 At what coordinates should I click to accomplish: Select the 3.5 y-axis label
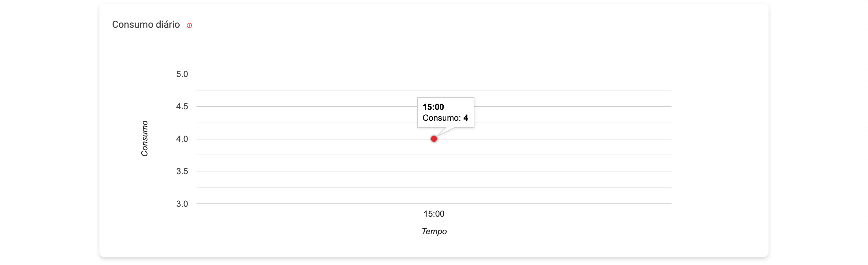coord(182,171)
